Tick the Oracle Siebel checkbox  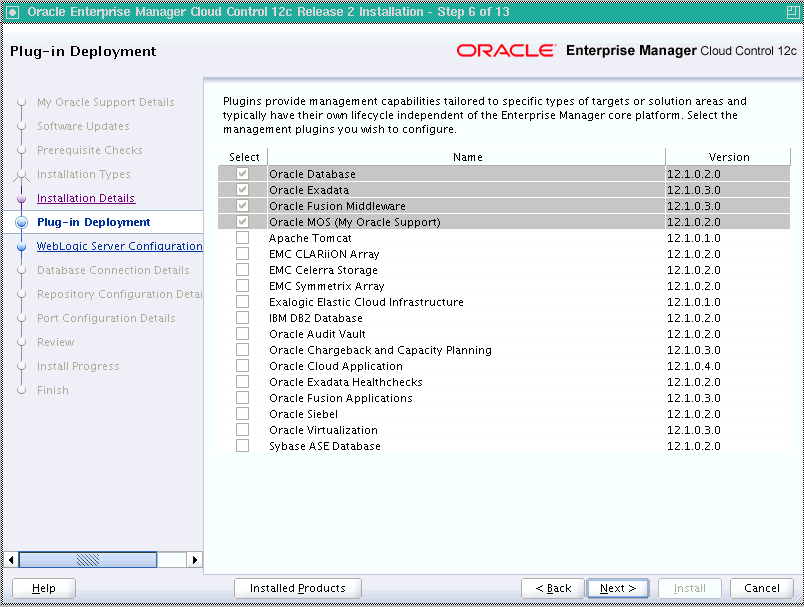pyautogui.click(x=243, y=414)
